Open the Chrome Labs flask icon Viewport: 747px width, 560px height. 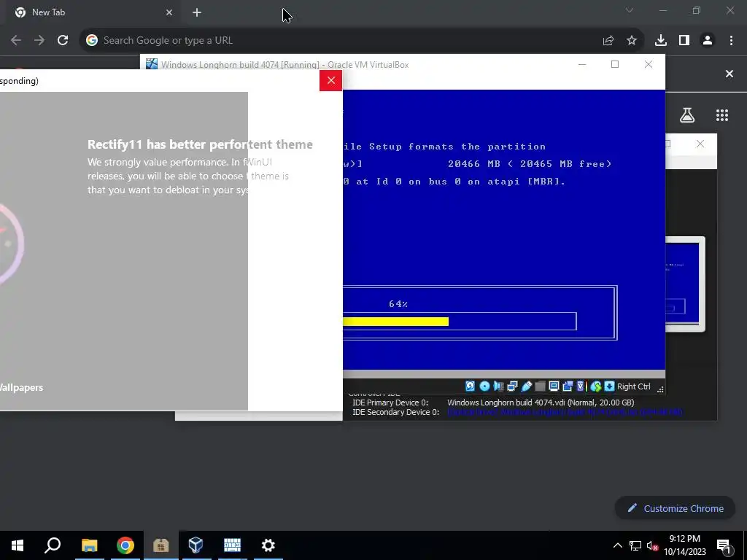point(687,114)
